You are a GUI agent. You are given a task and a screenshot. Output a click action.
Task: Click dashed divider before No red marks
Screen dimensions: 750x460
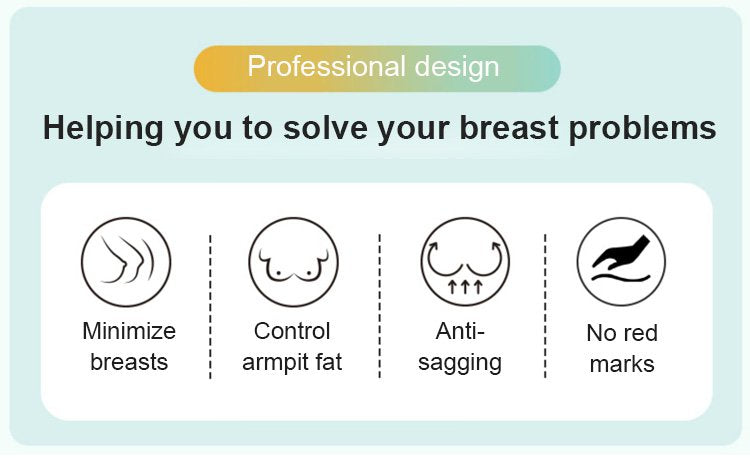(545, 306)
